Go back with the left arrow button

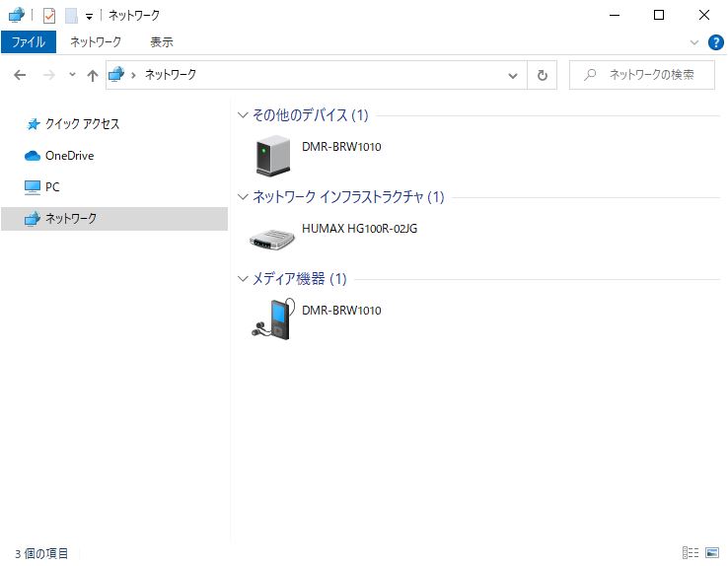click(20, 75)
